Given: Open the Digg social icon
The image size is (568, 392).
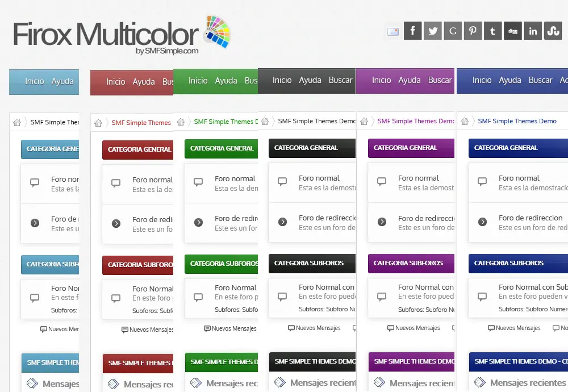Looking at the screenshot, I should (512, 31).
